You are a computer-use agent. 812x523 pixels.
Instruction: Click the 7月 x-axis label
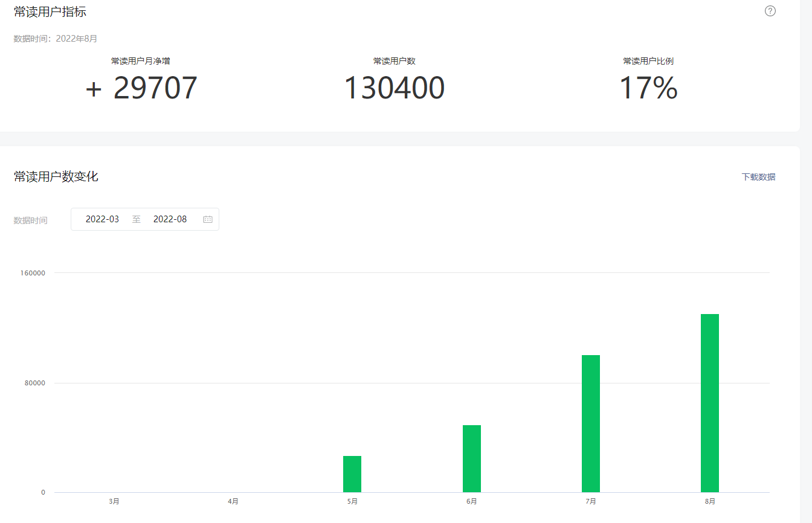[591, 501]
